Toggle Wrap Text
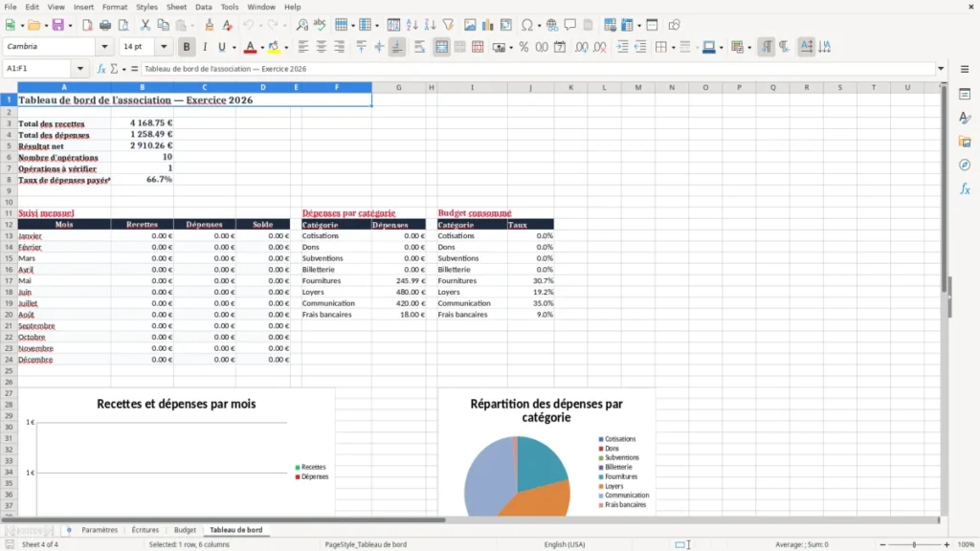Screen dimensions: 980x551 pos(419,47)
